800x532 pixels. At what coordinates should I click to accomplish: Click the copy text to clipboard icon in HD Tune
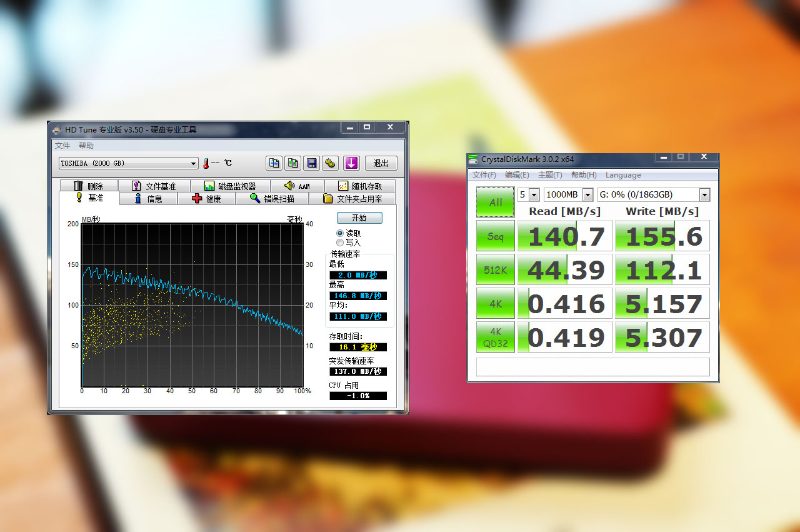point(274,163)
